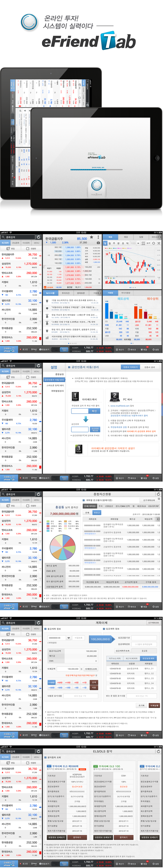The width and height of the screenshot is (163, 868).
Task: Select 전체 toggle beside 7,000,000,000,000 원
Action: (87, 512)
